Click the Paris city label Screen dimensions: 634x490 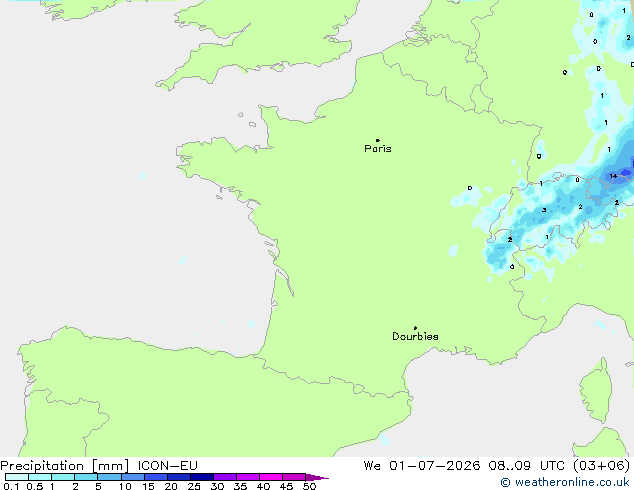(378, 149)
